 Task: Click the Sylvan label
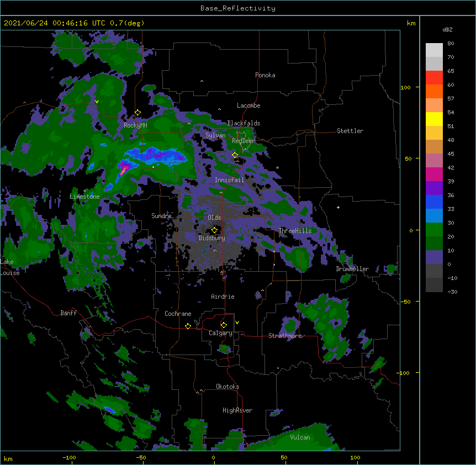tap(215, 135)
